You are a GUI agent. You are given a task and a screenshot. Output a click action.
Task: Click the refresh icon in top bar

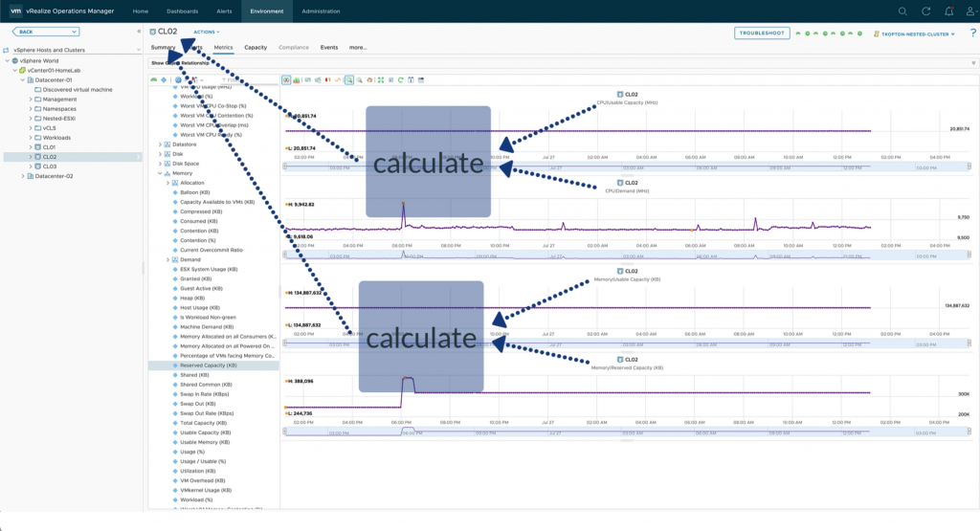click(x=925, y=11)
